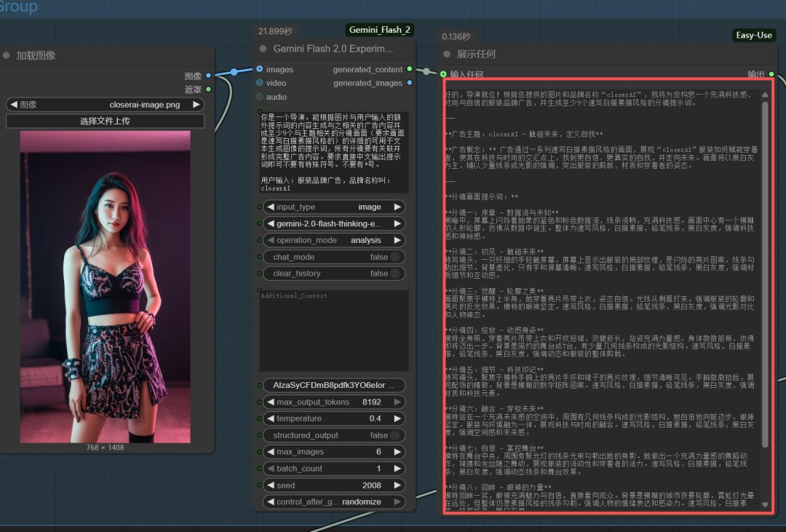Click the generated_images output port
Screen dimensions: 786x532
(410, 83)
